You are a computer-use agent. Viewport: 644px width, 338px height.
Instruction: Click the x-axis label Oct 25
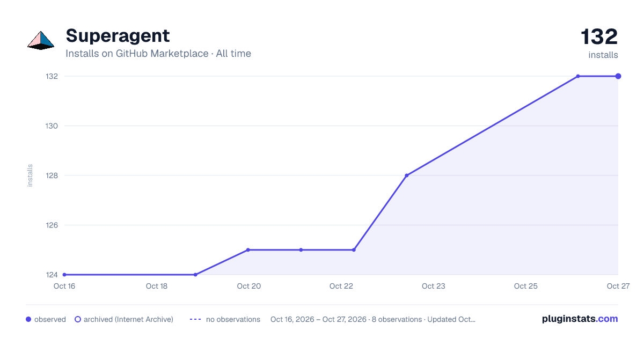526,286
